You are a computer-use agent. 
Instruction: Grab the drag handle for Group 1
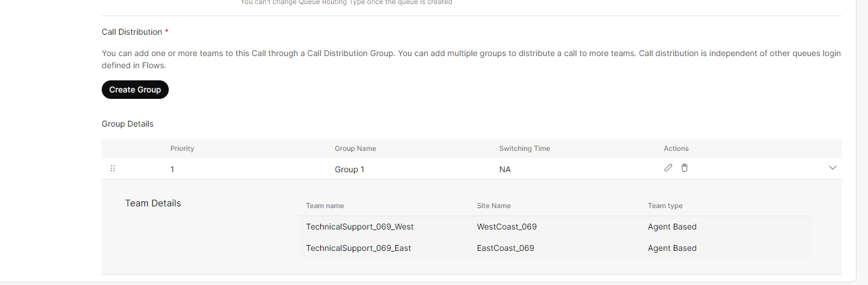pos(113,168)
